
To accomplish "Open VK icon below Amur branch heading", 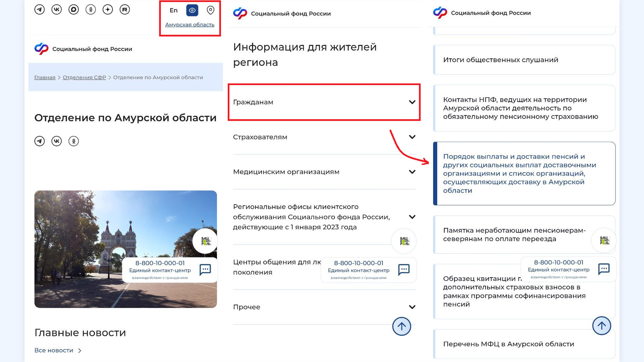I will (57, 141).
